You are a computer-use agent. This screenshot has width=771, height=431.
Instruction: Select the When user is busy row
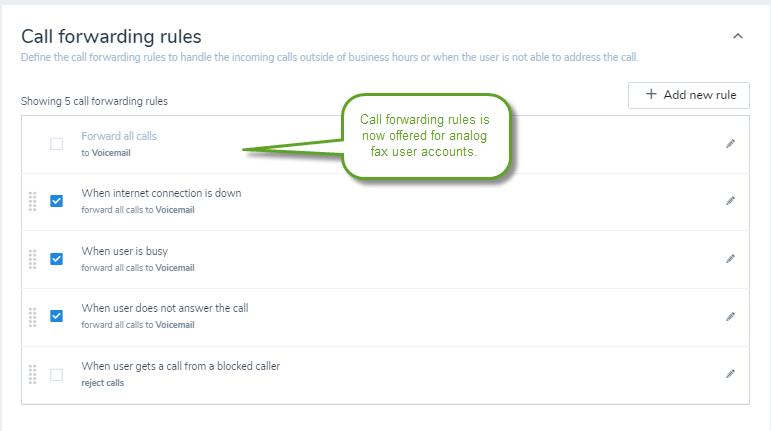point(386,259)
